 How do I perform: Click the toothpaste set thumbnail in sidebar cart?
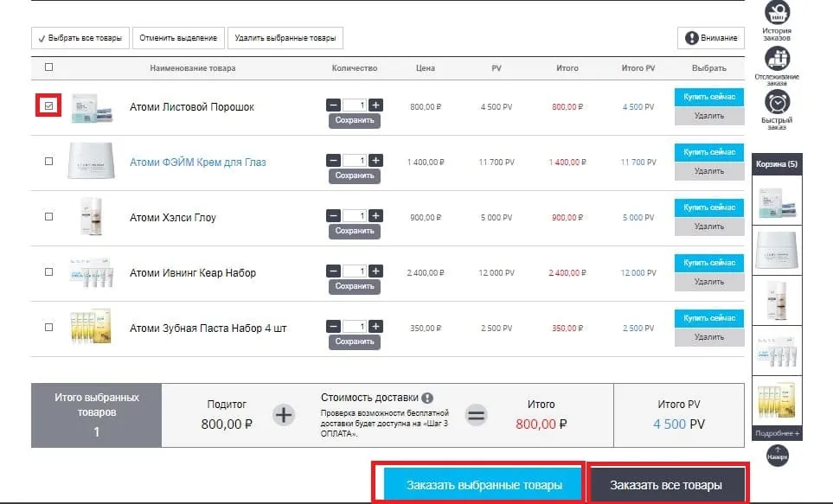pos(777,399)
